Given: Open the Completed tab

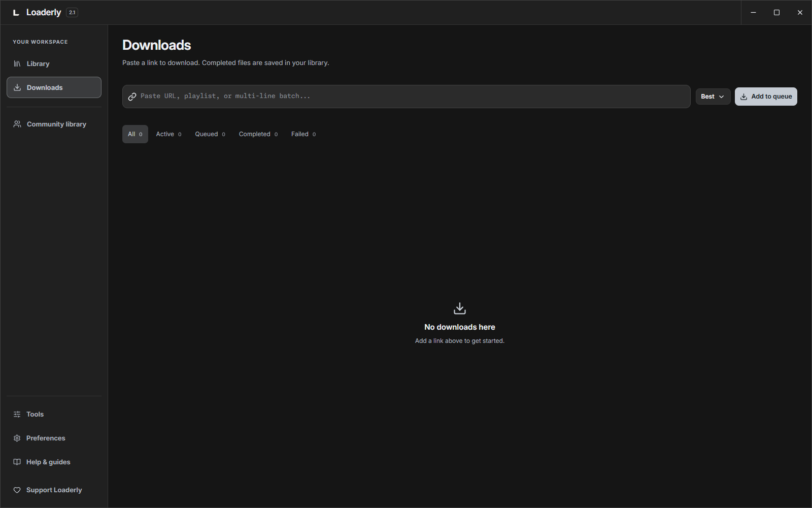Looking at the screenshot, I should tap(258, 134).
